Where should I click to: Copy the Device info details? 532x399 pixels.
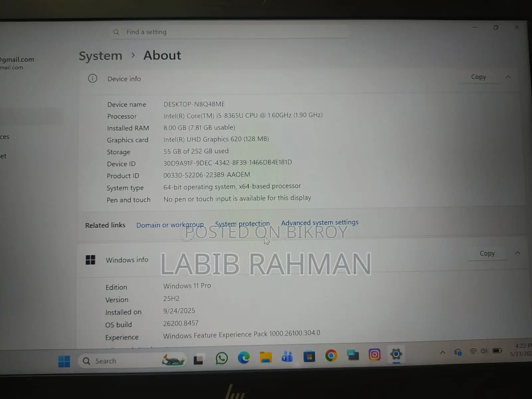[x=478, y=77]
